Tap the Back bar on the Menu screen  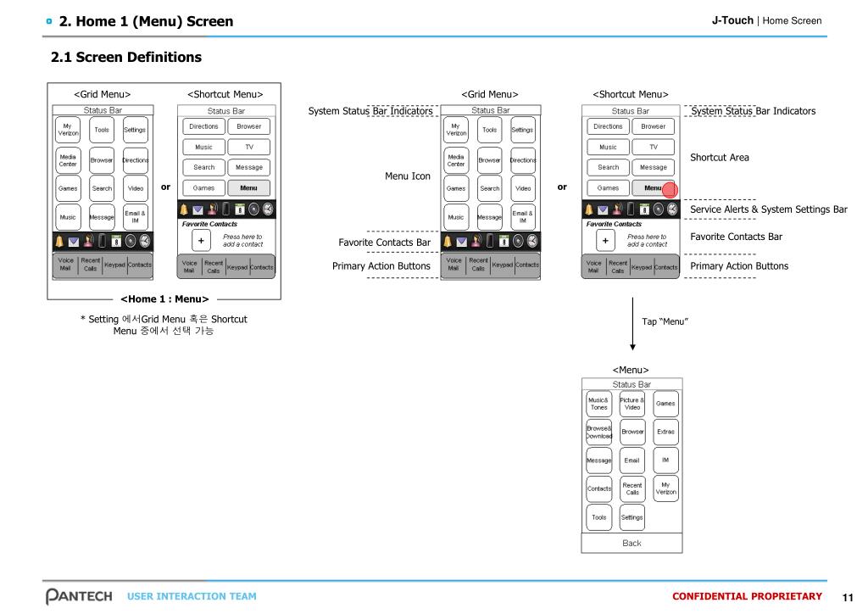tap(632, 543)
